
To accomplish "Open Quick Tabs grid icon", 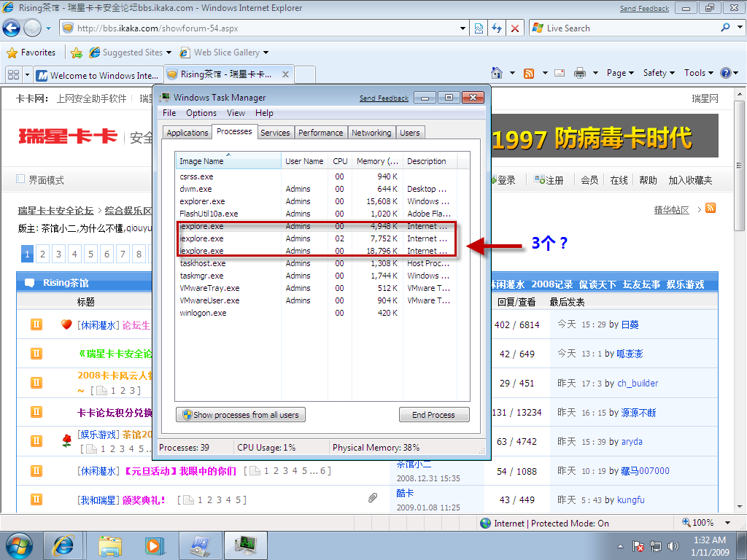I will (12, 75).
